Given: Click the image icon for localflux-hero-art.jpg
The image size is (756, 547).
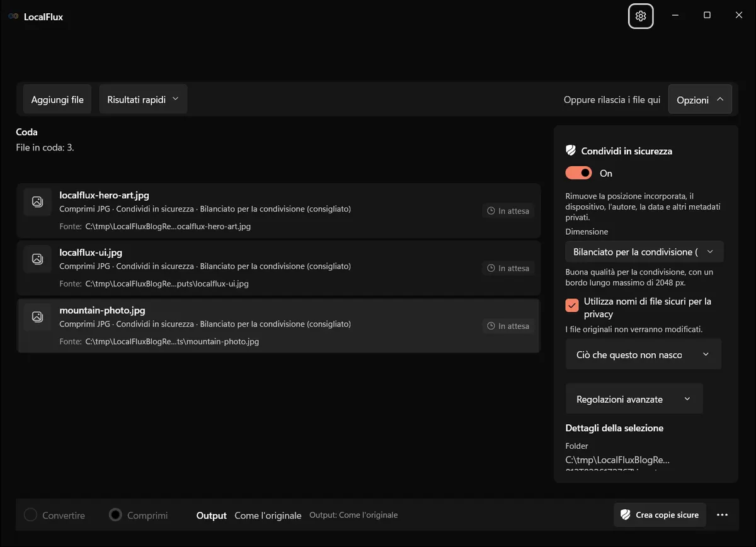Looking at the screenshot, I should coord(37,201).
